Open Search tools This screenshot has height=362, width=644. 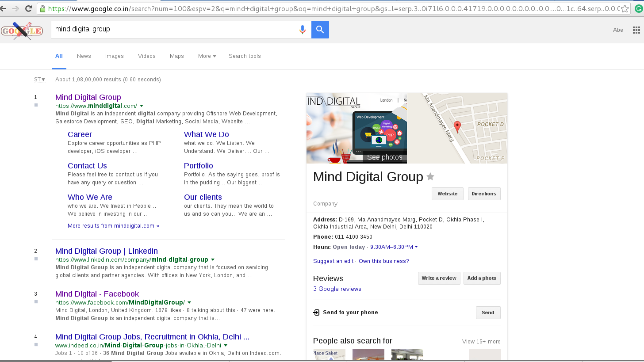point(245,56)
